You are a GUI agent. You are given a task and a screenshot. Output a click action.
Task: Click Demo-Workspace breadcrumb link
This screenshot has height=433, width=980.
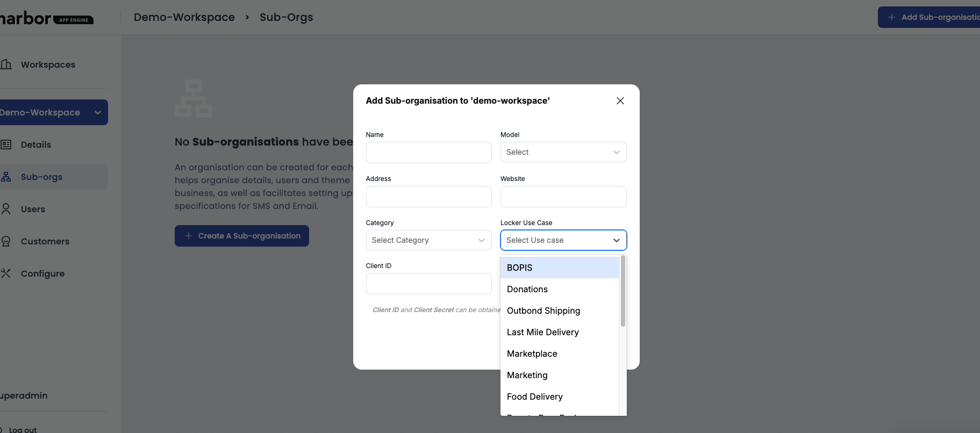(184, 17)
